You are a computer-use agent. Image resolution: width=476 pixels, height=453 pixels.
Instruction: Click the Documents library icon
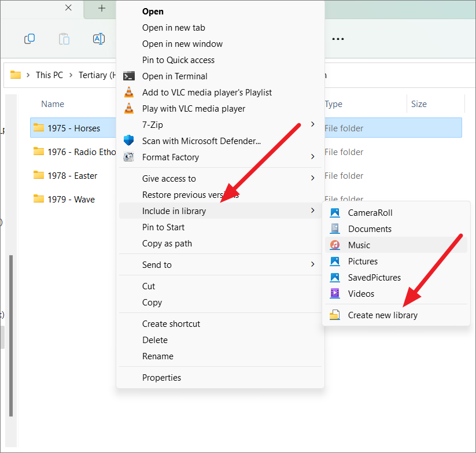coord(335,229)
